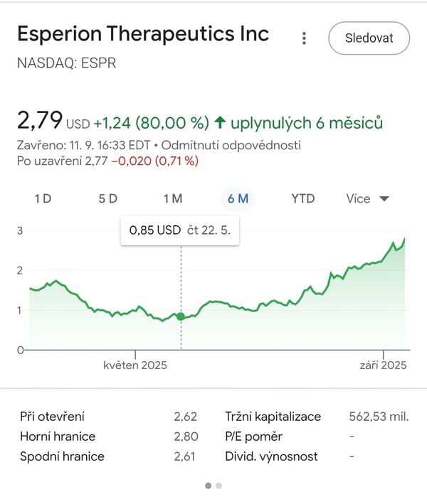Go to first pagination dot

pyautogui.click(x=209, y=486)
